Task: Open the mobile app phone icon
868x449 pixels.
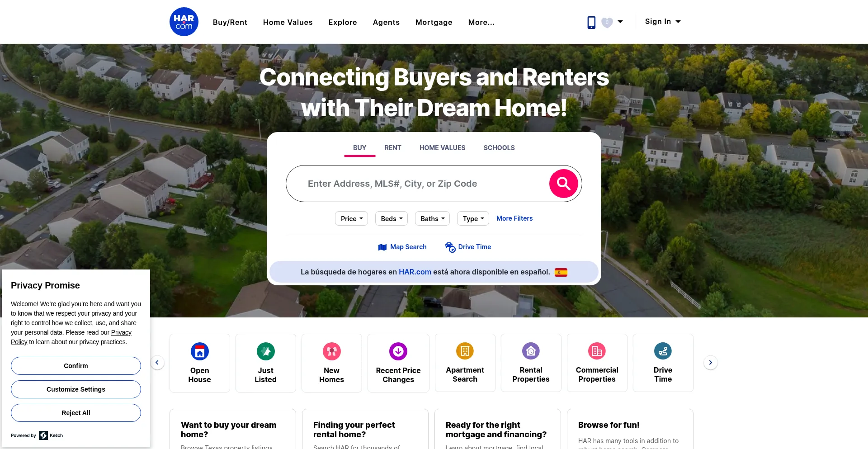Action: point(591,22)
